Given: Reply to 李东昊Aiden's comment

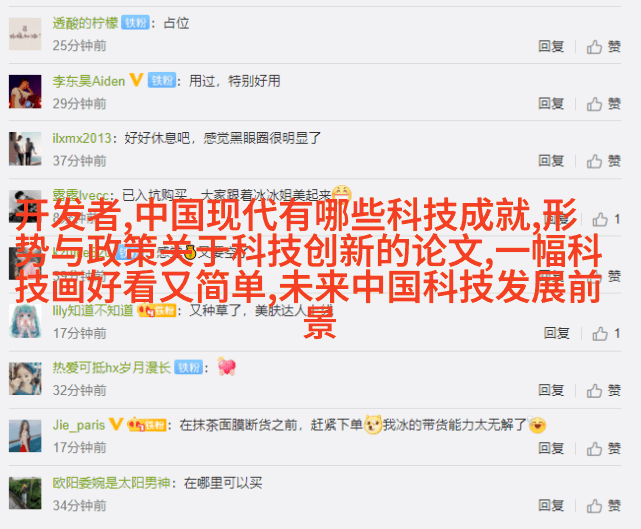Looking at the screenshot, I should click(551, 104).
